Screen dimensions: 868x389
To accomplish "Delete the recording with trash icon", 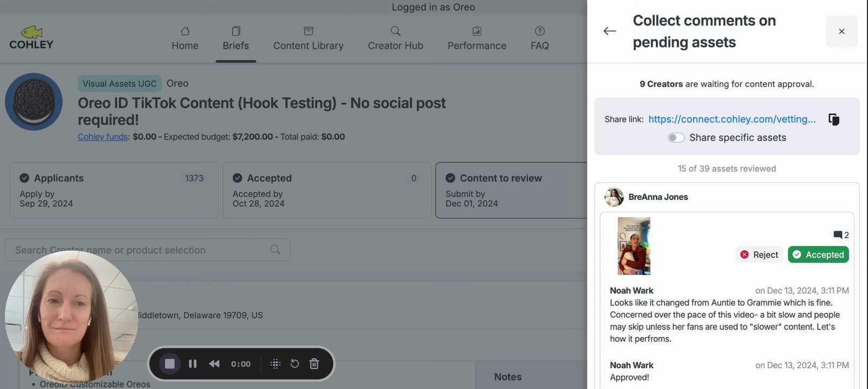I will pos(314,364).
